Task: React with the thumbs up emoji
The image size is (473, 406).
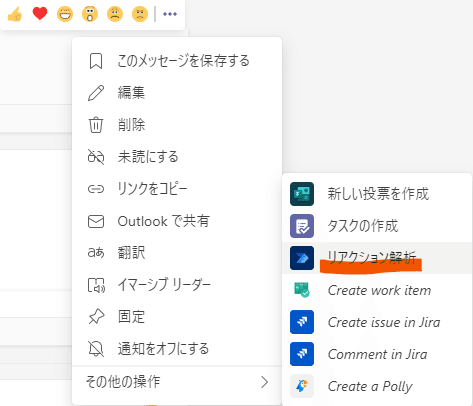Action: [x=15, y=14]
